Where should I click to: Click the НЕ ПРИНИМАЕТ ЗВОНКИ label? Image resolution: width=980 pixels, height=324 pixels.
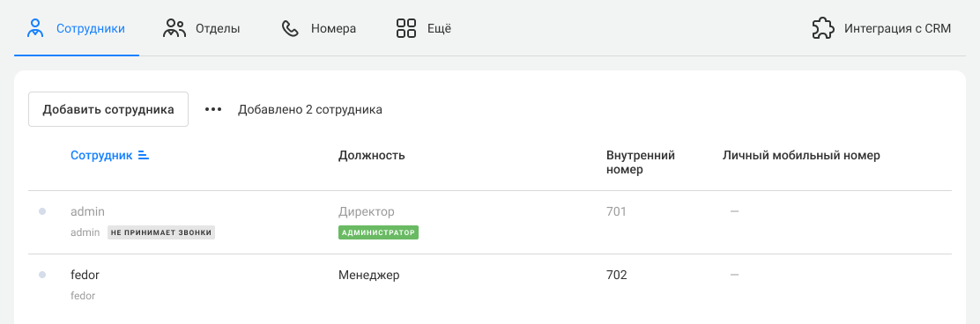click(x=161, y=232)
